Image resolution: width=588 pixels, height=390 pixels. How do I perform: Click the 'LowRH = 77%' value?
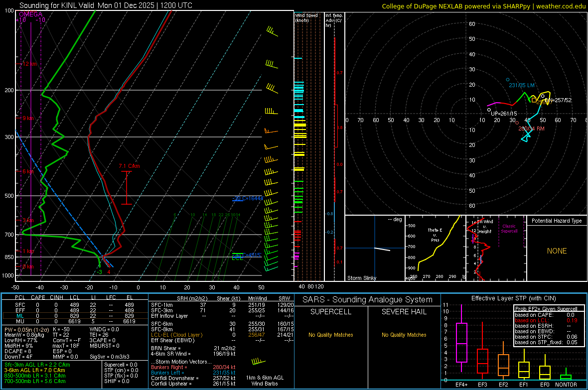(21, 340)
